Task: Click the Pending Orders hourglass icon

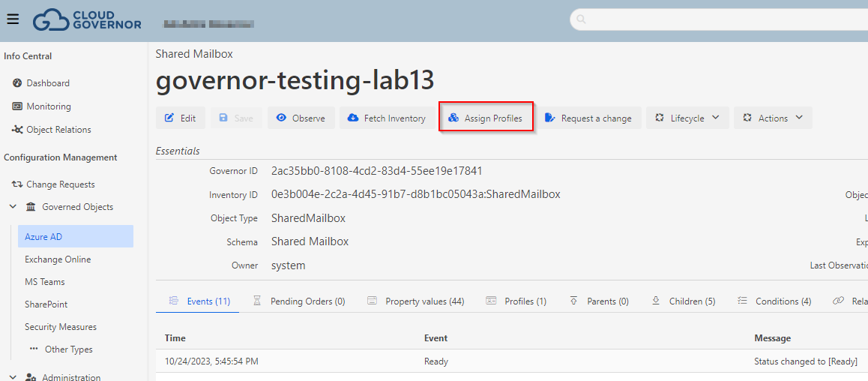Action: [257, 301]
